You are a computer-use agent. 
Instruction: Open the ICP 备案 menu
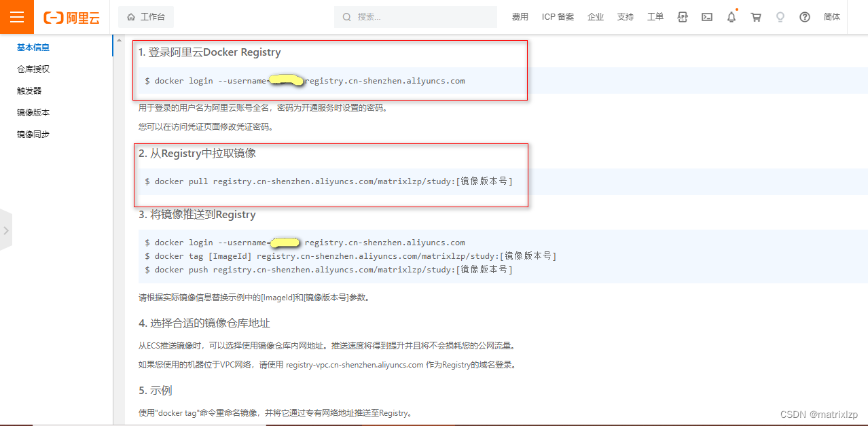pyautogui.click(x=558, y=17)
